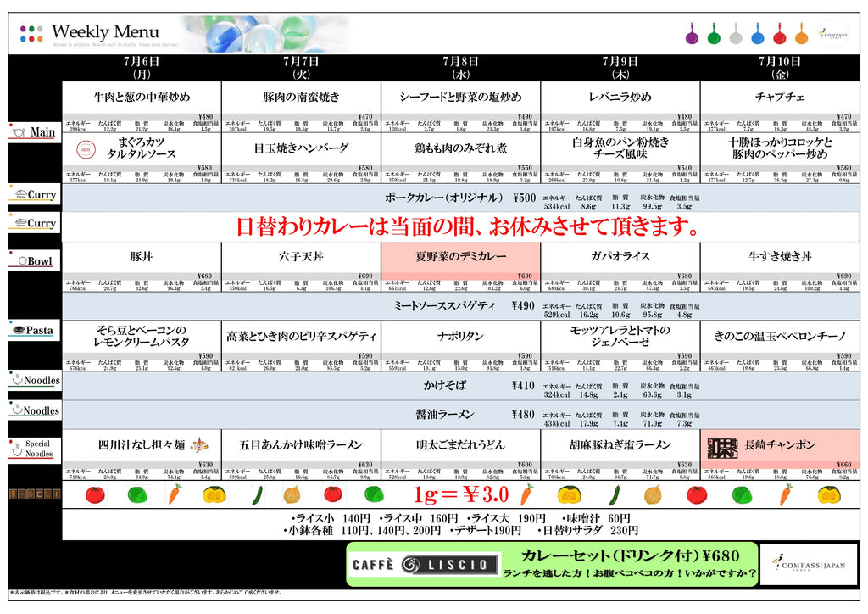Click the 牛肉と葱の中華炒め menu item
This screenshot has height=614, width=868.
[142, 97]
